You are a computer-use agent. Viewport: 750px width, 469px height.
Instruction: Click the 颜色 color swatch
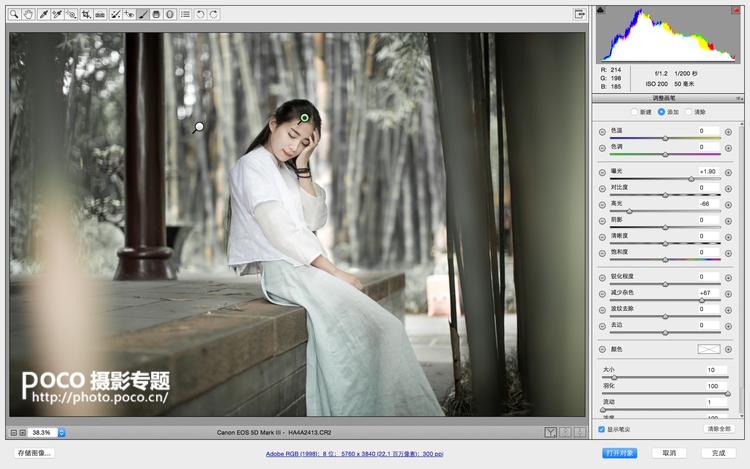[708, 349]
